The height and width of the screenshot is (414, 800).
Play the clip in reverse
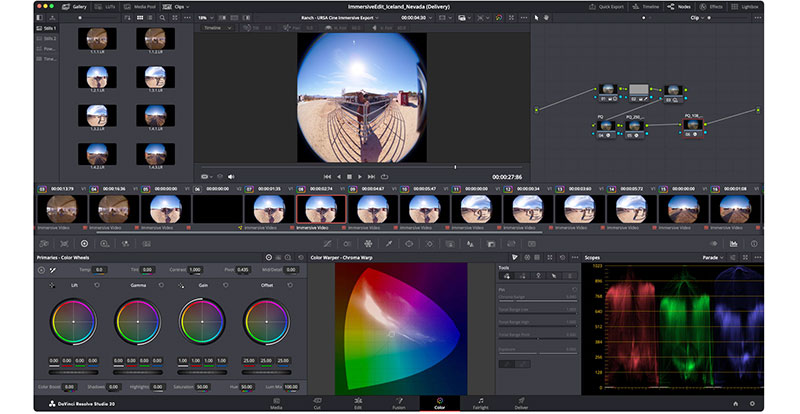click(x=339, y=177)
